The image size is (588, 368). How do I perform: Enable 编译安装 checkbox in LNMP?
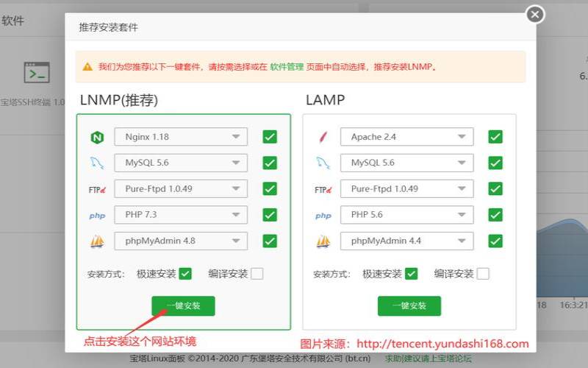pos(257,274)
